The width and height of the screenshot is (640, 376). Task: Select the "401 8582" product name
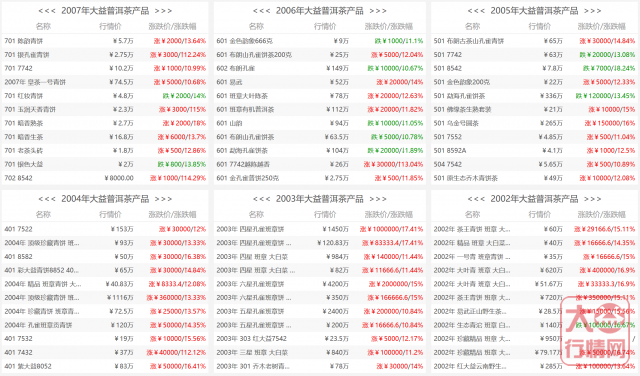pos(18,257)
